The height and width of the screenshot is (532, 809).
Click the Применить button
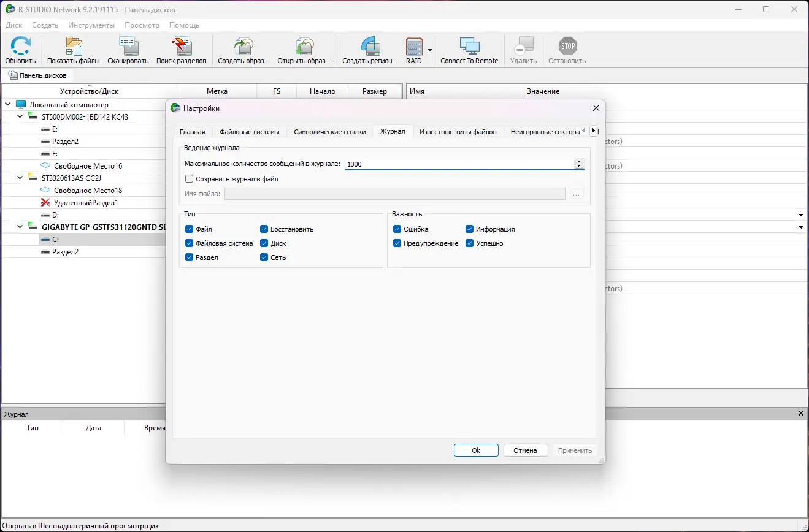point(575,450)
